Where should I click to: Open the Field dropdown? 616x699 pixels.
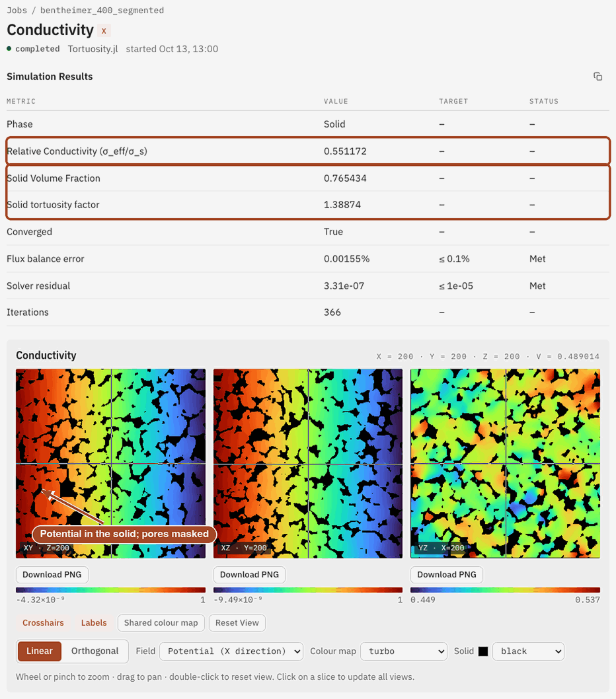(231, 651)
